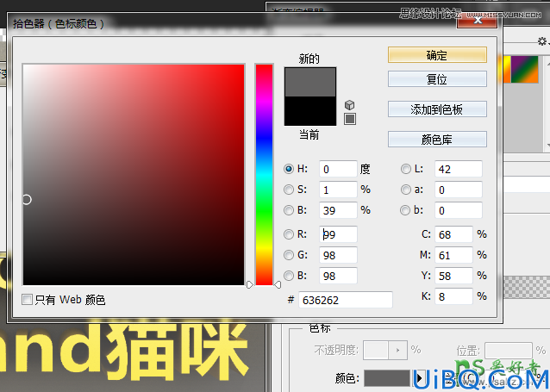Screen dimensions: 550x392
Task: Pick a color in the saturation field
Action: coord(134,175)
